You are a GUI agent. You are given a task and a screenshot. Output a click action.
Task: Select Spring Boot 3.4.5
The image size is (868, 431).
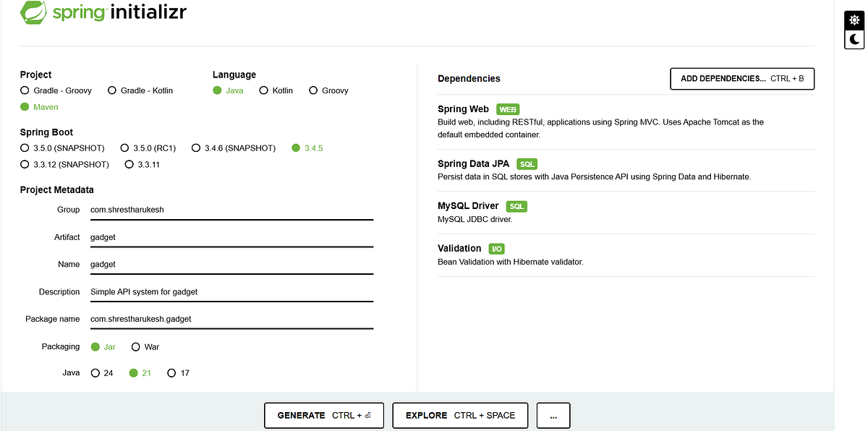[307, 148]
